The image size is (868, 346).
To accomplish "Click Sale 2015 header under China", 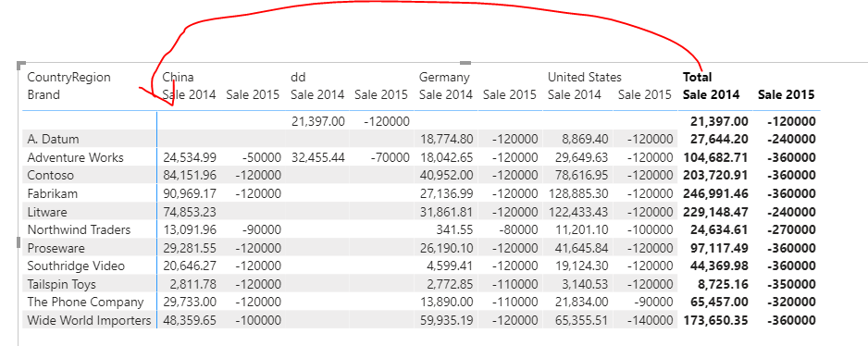I will 253,94.
